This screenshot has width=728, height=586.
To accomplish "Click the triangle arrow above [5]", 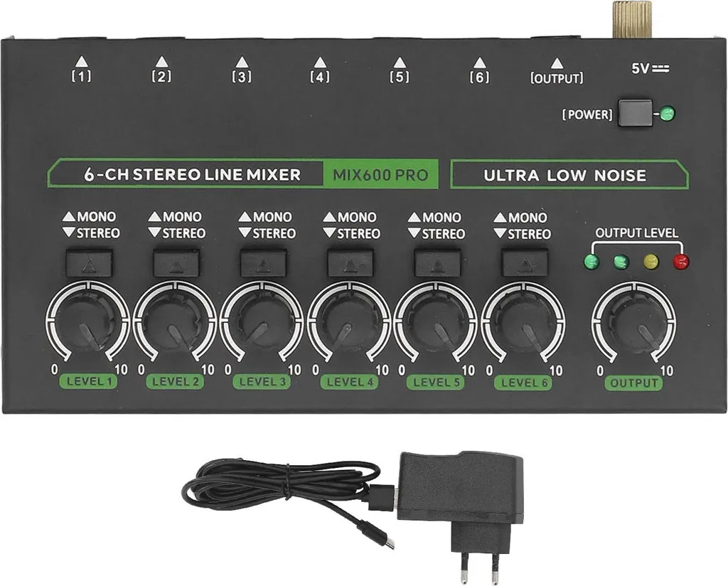I will (400, 62).
